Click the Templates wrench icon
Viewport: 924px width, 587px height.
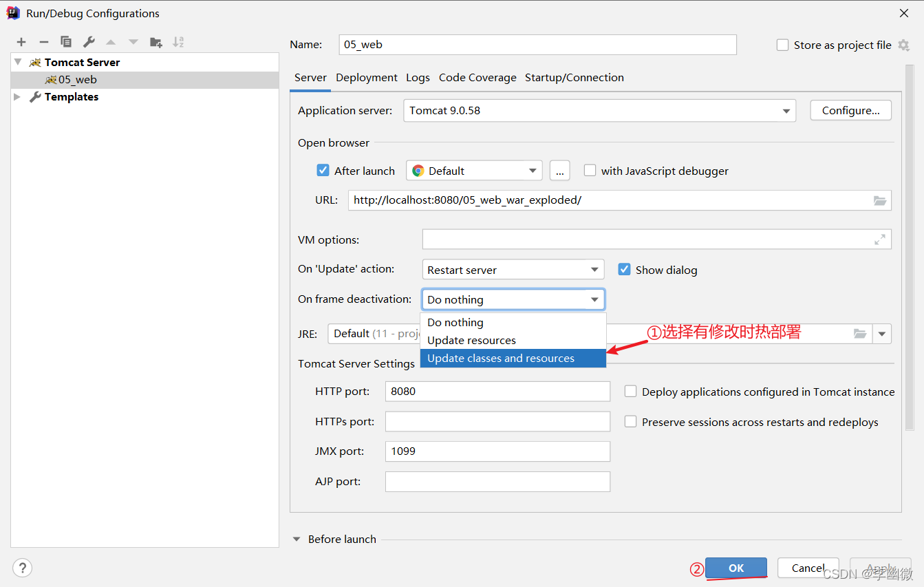pos(35,97)
